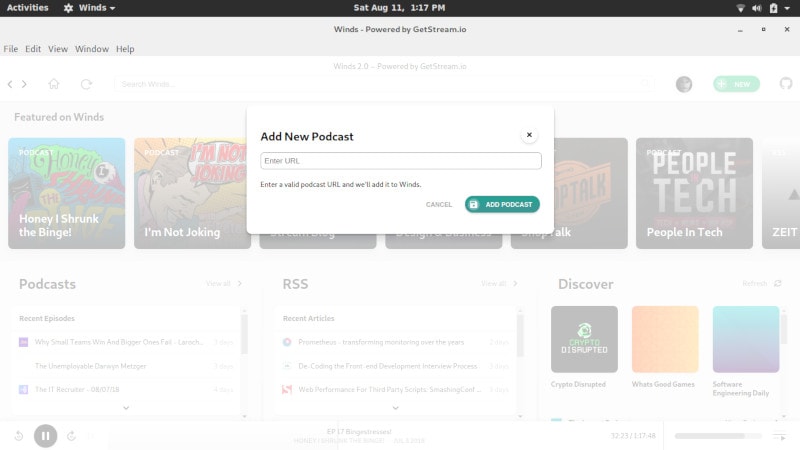Click the Podcasts list scrollbar
Screen dimensions: 800x450
pyautogui.click(x=244, y=334)
